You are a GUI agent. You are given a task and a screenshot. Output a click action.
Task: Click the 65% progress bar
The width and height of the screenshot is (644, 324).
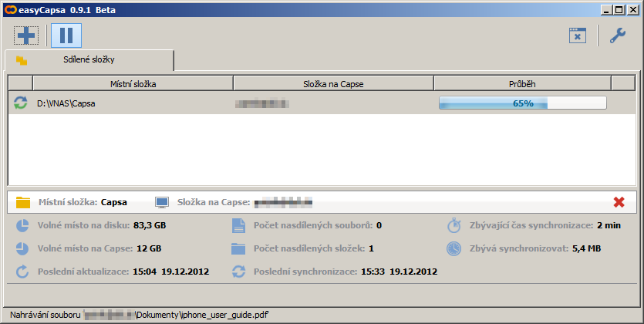(522, 103)
